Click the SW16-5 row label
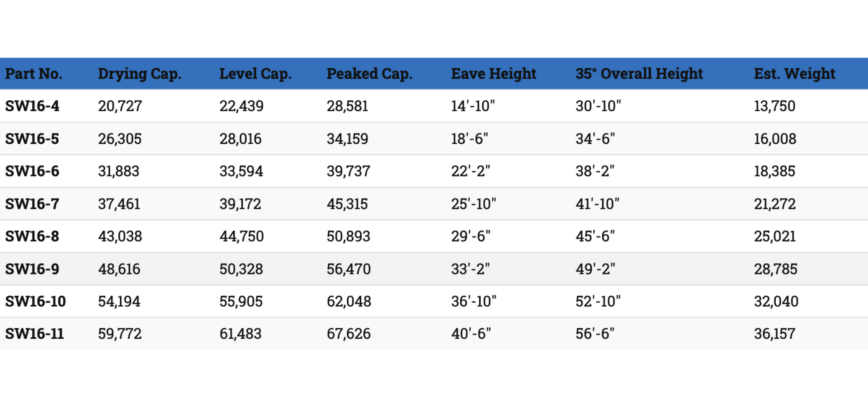This screenshot has width=868, height=407. point(32,138)
